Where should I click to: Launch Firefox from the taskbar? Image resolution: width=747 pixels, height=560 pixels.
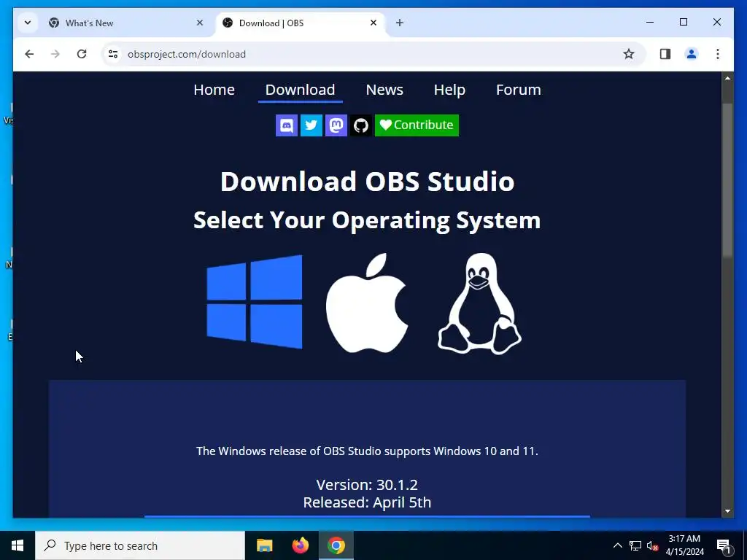(300, 545)
